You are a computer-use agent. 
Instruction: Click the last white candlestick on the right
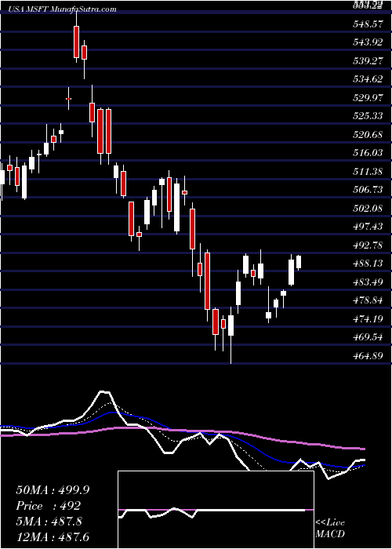pos(299,262)
